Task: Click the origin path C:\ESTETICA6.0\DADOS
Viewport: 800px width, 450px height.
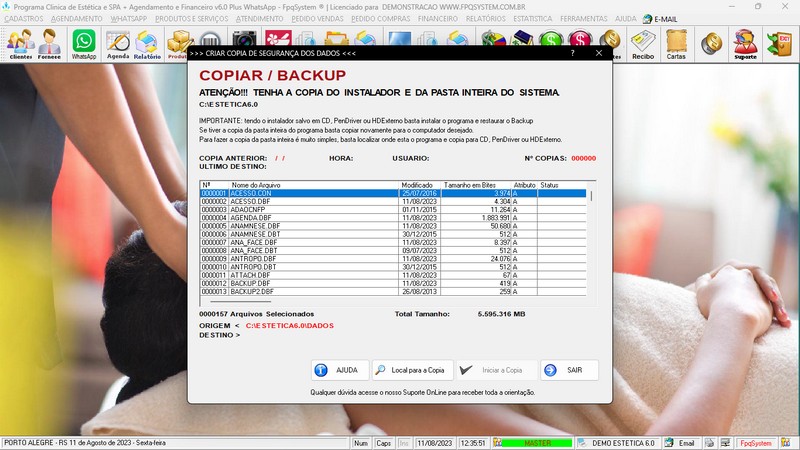Action: (289, 326)
